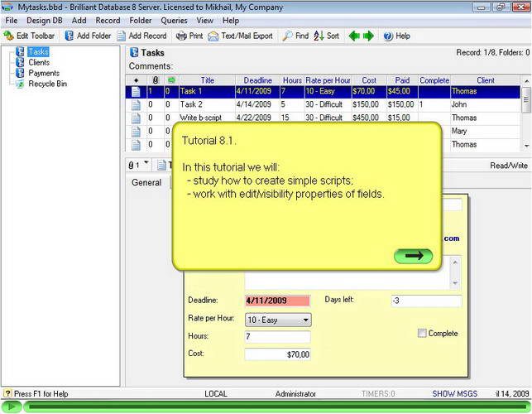Click the Days left field
This screenshot has width=532, height=414.
[426, 301]
